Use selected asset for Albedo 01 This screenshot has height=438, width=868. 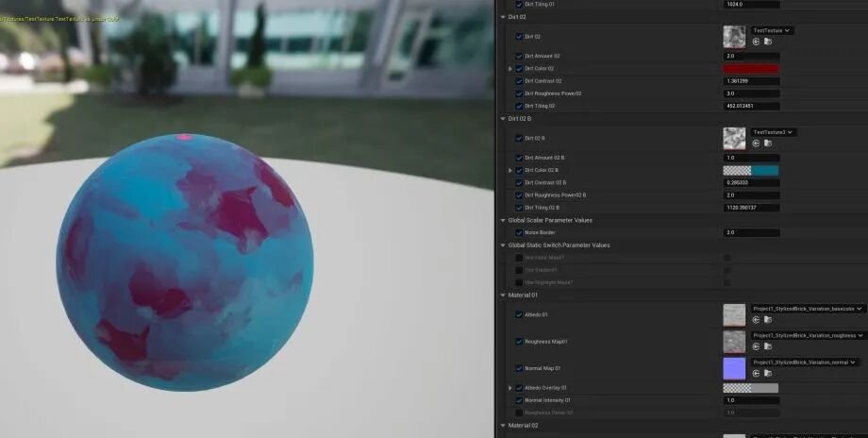click(x=756, y=319)
